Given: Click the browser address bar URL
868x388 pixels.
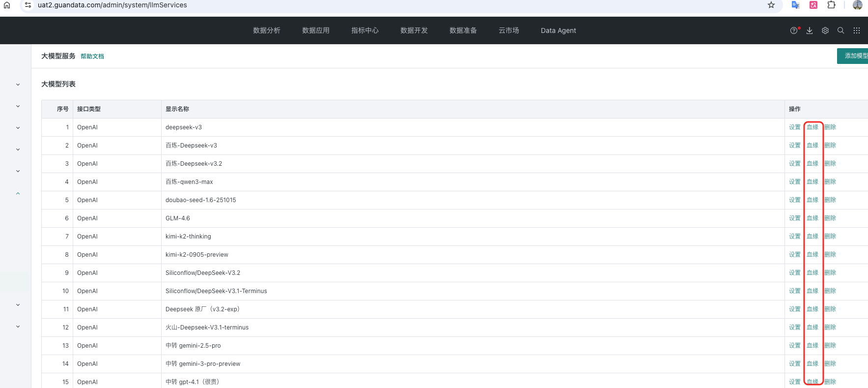Looking at the screenshot, I should click(x=112, y=5).
